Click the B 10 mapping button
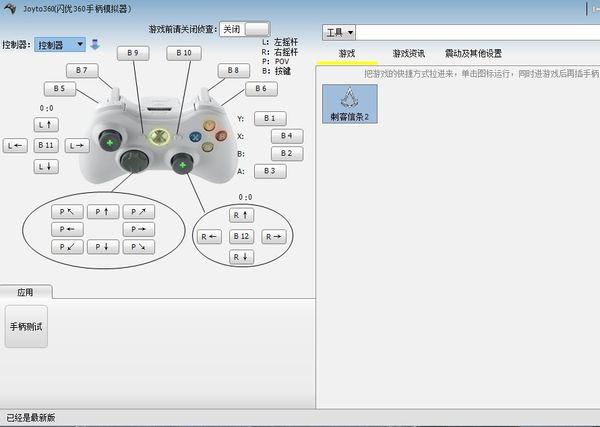Image resolution: width=600 pixels, height=427 pixels. coord(184,53)
